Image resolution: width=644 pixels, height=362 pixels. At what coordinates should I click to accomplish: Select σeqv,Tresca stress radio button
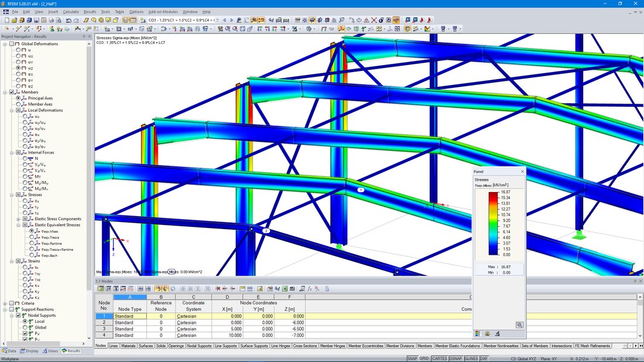32,237
